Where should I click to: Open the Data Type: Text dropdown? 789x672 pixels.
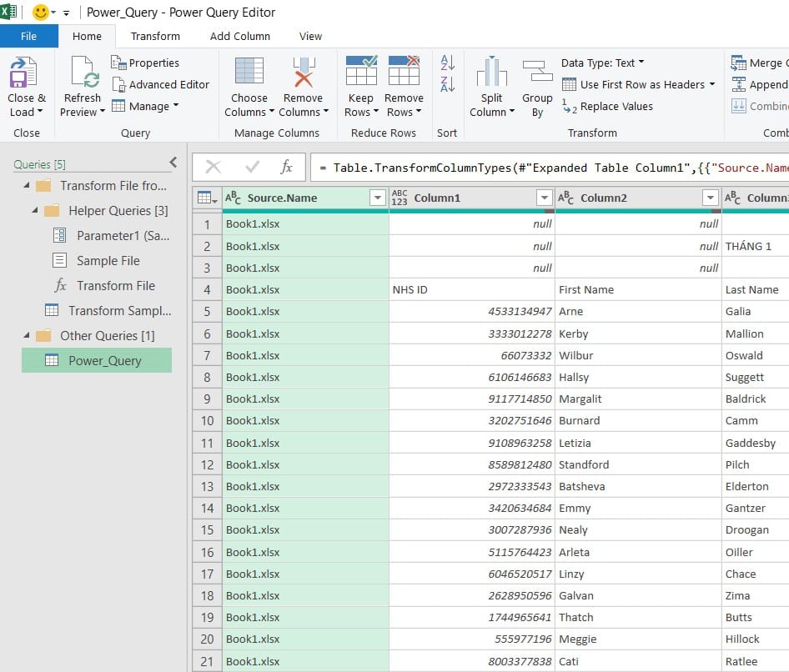pos(603,63)
